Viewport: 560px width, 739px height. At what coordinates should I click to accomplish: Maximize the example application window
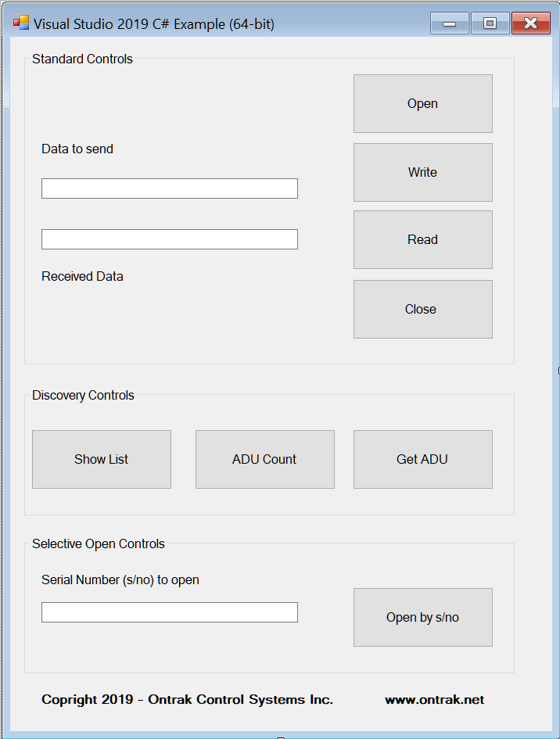[x=490, y=23]
